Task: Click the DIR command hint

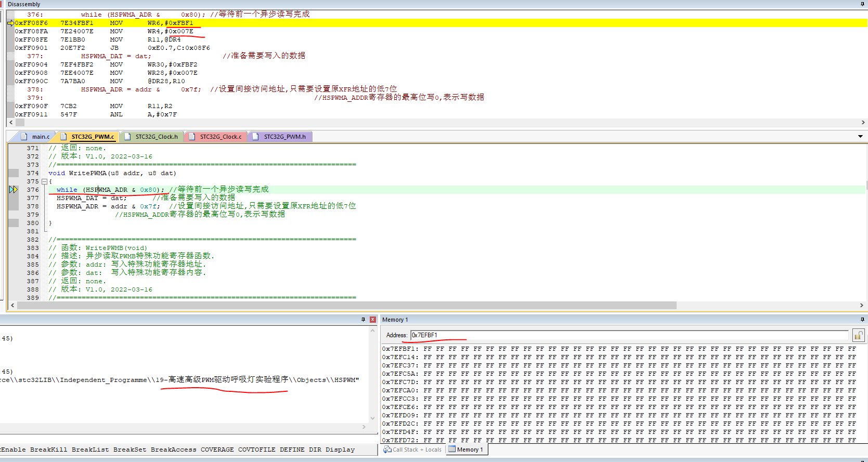Action: click(x=315, y=450)
